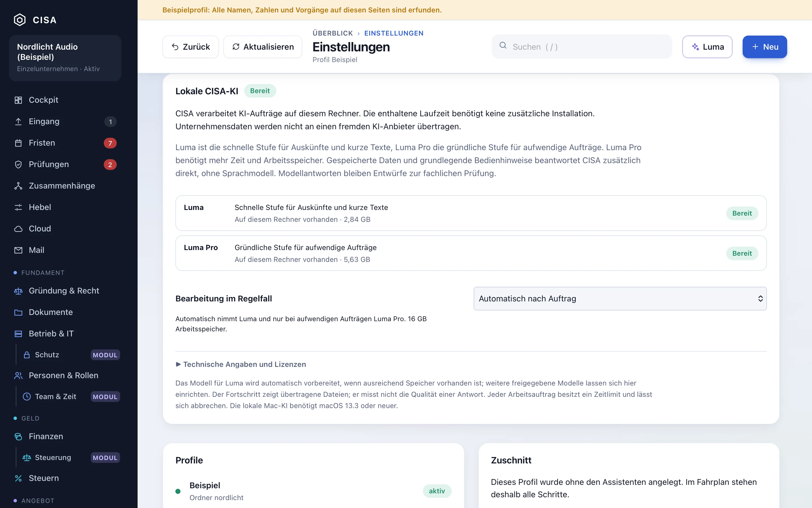
Task: Select the Beispiel profile row
Action: pyautogui.click(x=314, y=491)
